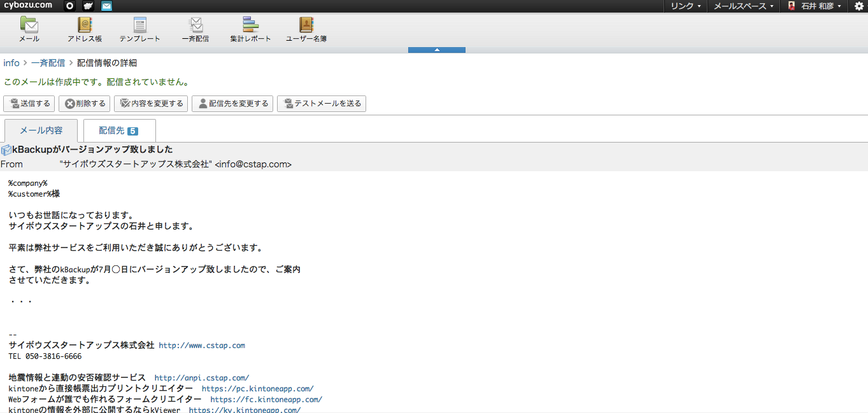Collapse the toolbar with the blue arrow handle

click(436, 50)
